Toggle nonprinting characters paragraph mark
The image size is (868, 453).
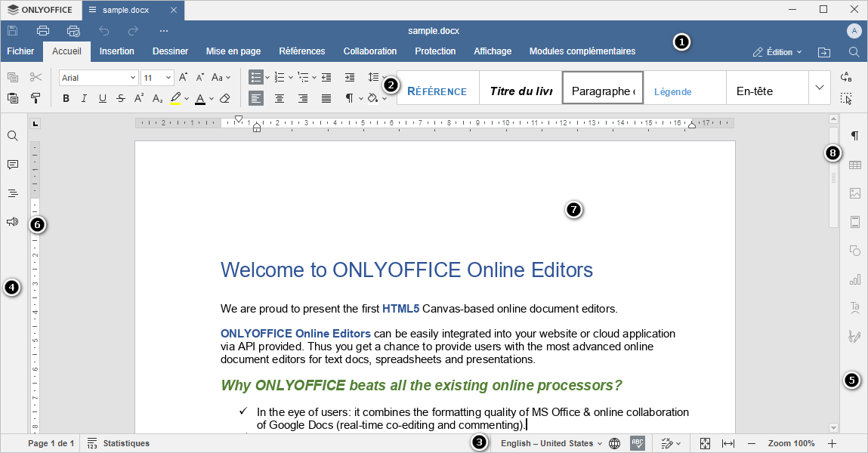349,98
